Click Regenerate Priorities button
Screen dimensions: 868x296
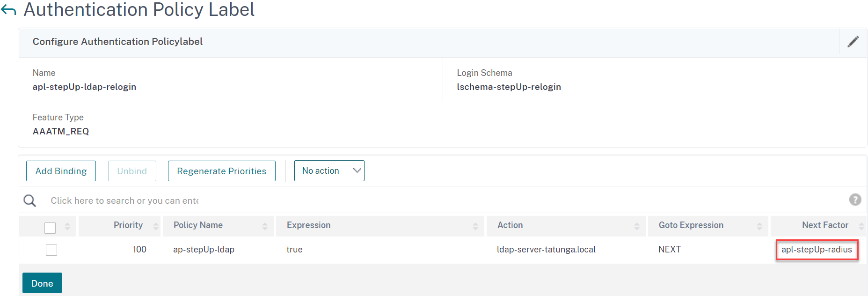coord(222,171)
